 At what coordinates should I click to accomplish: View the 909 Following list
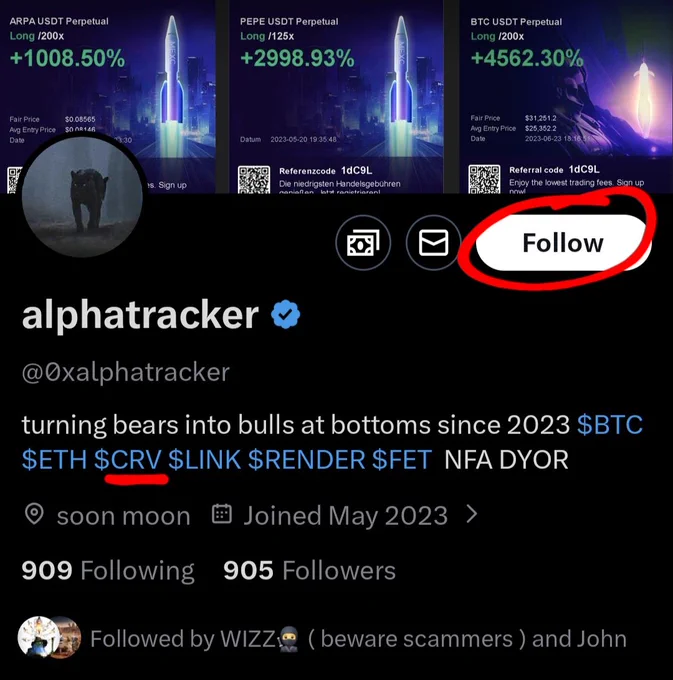coord(108,570)
